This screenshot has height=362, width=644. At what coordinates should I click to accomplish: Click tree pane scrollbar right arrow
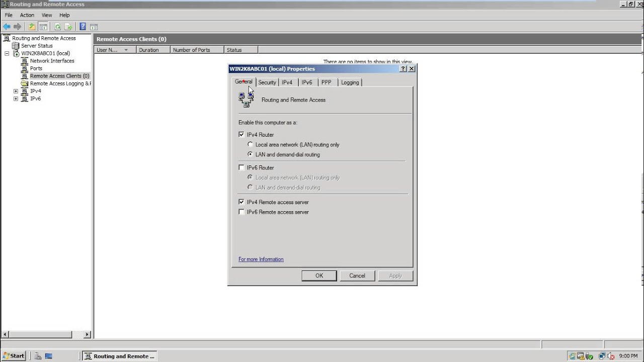(87, 334)
